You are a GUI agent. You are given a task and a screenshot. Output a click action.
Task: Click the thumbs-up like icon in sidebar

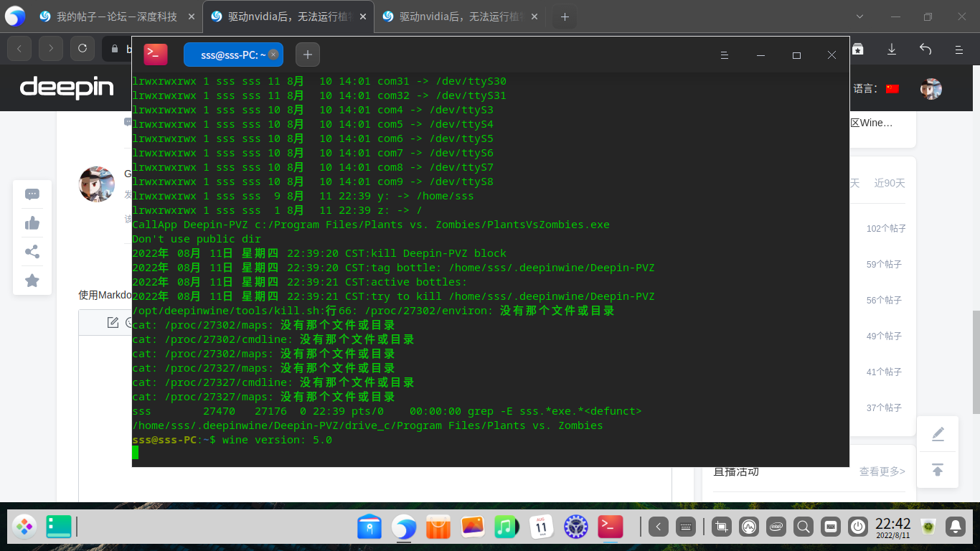(32, 223)
